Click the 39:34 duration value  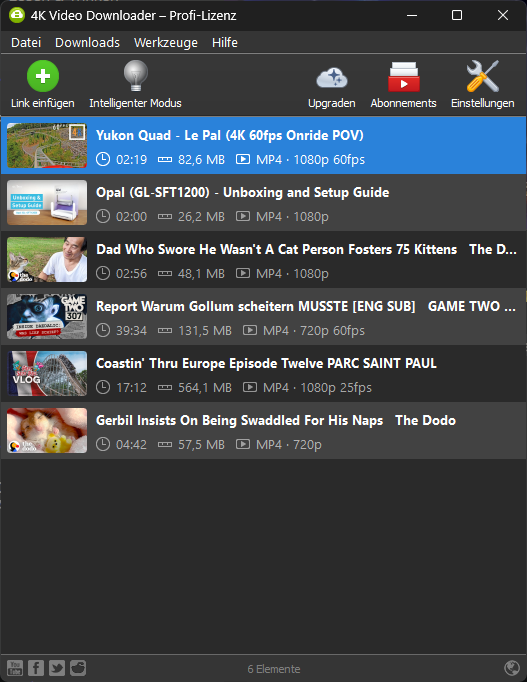click(x=131, y=331)
